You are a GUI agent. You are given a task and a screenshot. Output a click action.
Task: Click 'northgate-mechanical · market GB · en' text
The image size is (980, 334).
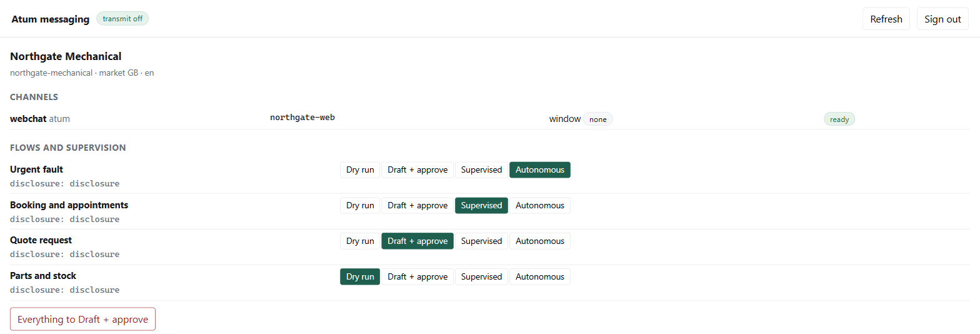pyautogui.click(x=82, y=73)
